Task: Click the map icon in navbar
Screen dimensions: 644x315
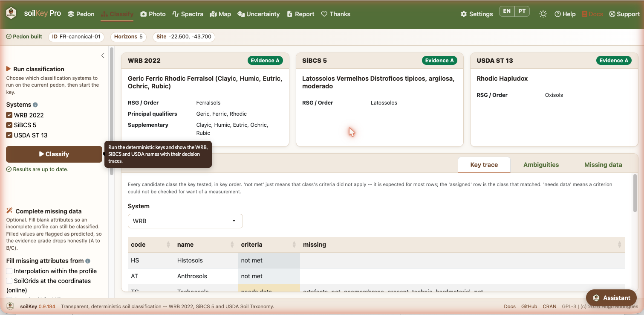Action: pyautogui.click(x=214, y=14)
